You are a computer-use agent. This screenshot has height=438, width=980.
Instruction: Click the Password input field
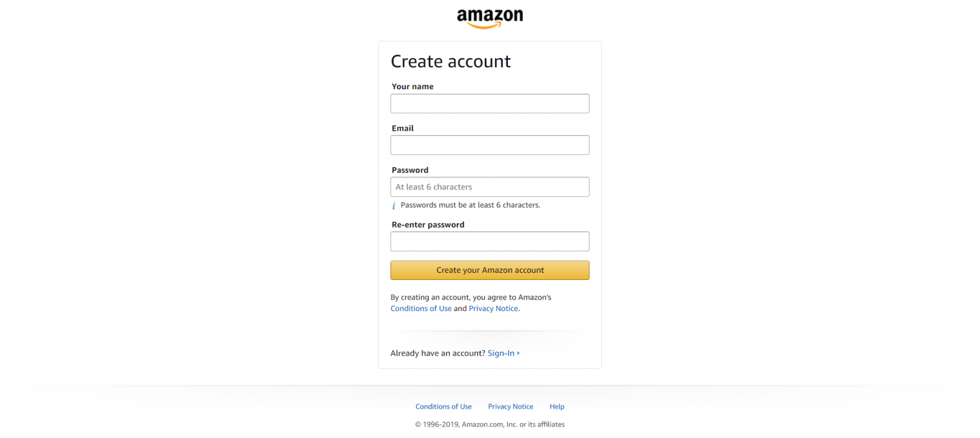click(489, 186)
